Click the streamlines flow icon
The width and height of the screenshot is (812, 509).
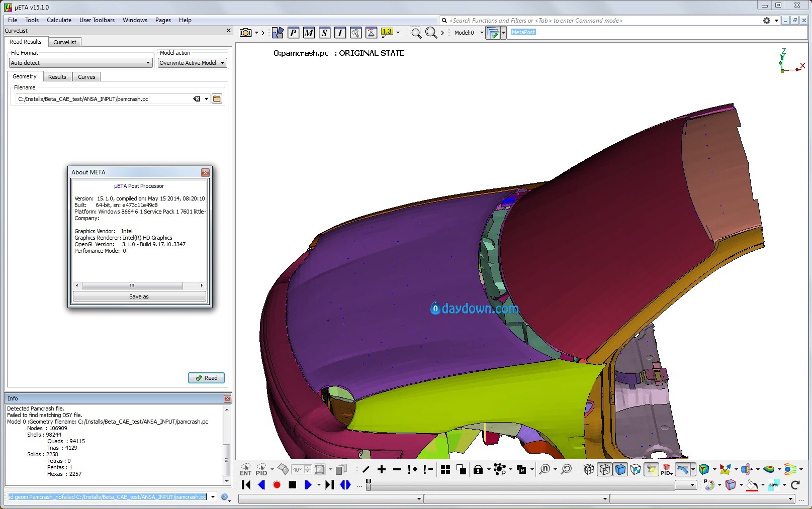coord(790,469)
